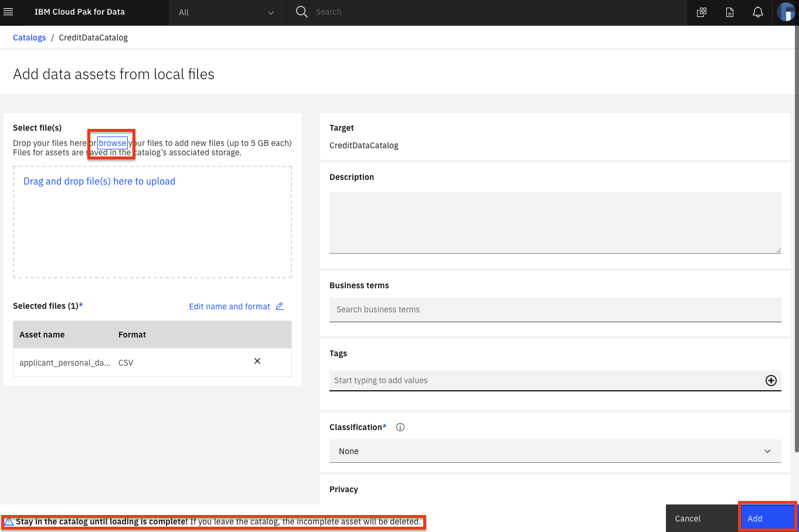Click the Cancel button

click(x=702, y=518)
